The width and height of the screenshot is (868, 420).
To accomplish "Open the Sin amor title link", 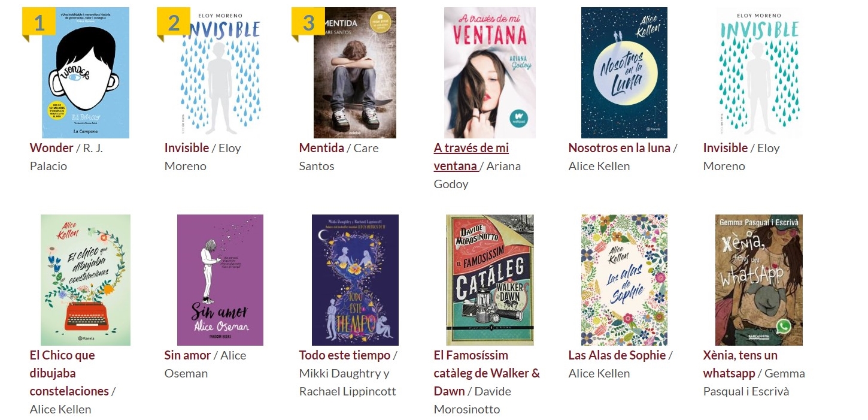I will pyautogui.click(x=187, y=355).
